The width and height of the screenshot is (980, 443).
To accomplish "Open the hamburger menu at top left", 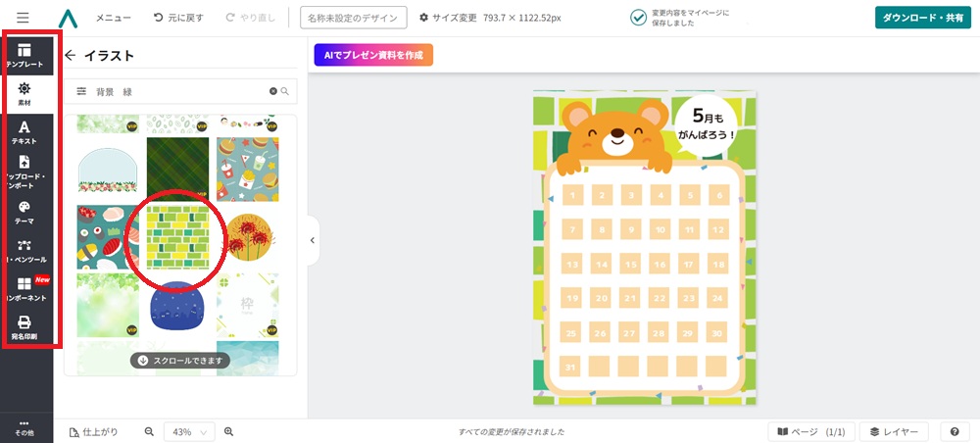I will 23,18.
